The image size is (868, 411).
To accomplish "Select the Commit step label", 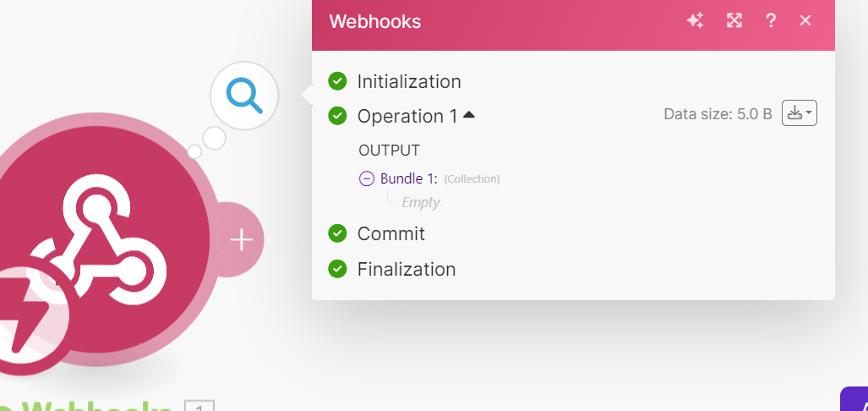I will pos(391,233).
